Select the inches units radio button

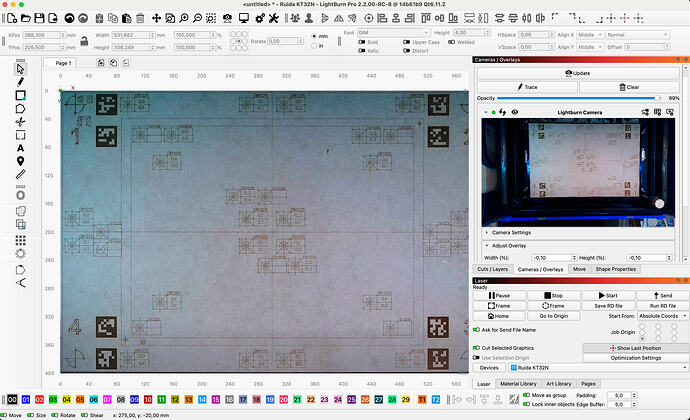[x=314, y=45]
